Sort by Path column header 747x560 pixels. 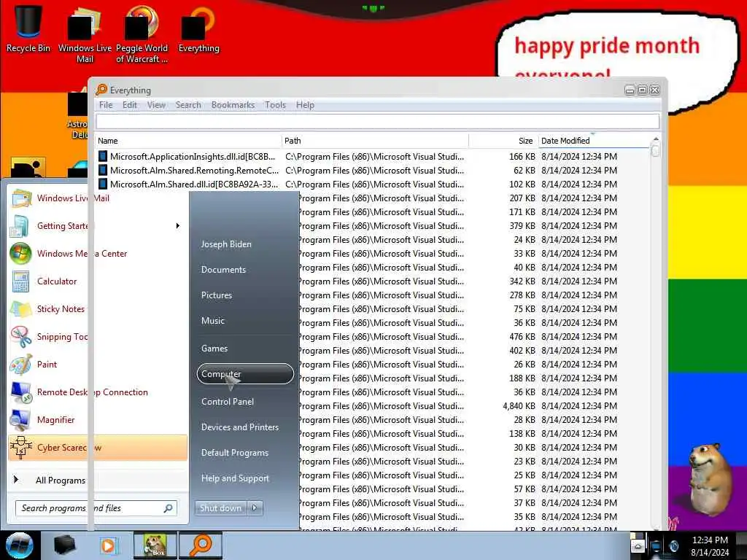[376, 141]
